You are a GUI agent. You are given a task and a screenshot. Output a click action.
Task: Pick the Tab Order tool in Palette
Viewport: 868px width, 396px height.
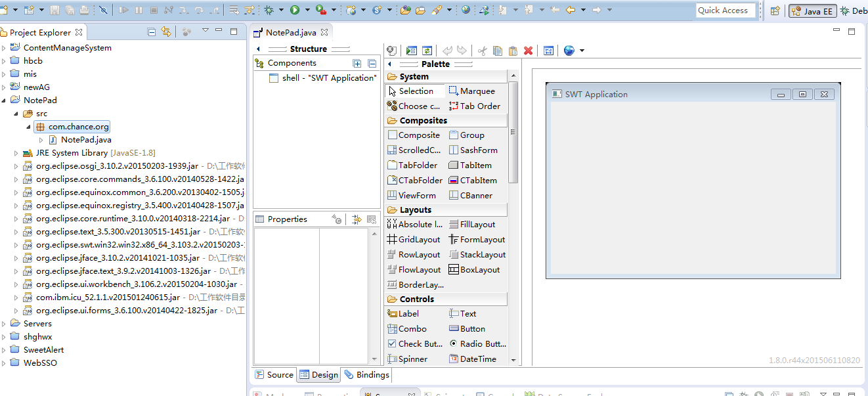pyautogui.click(x=475, y=106)
